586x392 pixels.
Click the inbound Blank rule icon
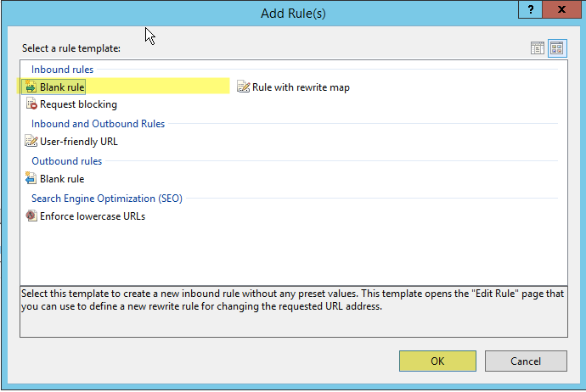click(31, 87)
